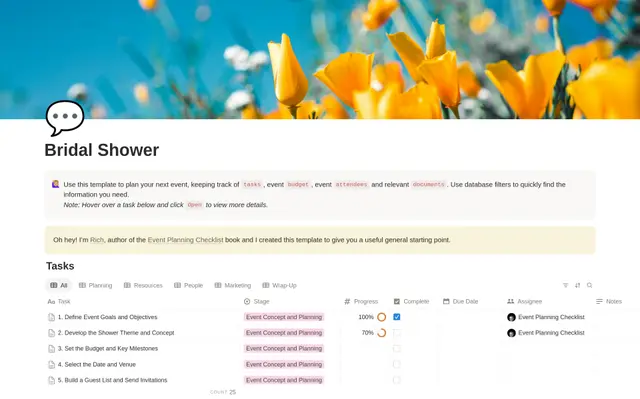Open Stage column header menu
Image resolution: width=640 pixels, height=399 pixels.
click(x=257, y=301)
